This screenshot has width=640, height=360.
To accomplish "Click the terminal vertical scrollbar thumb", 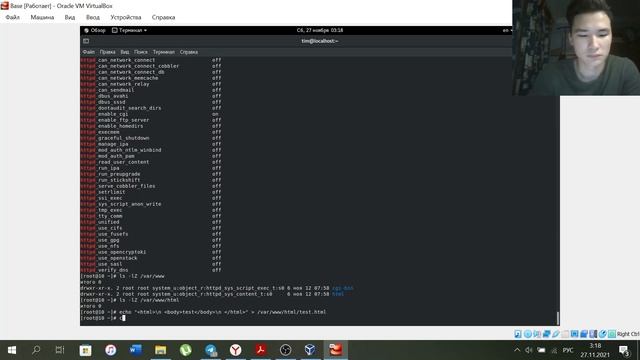I will pyautogui.click(x=558, y=318).
